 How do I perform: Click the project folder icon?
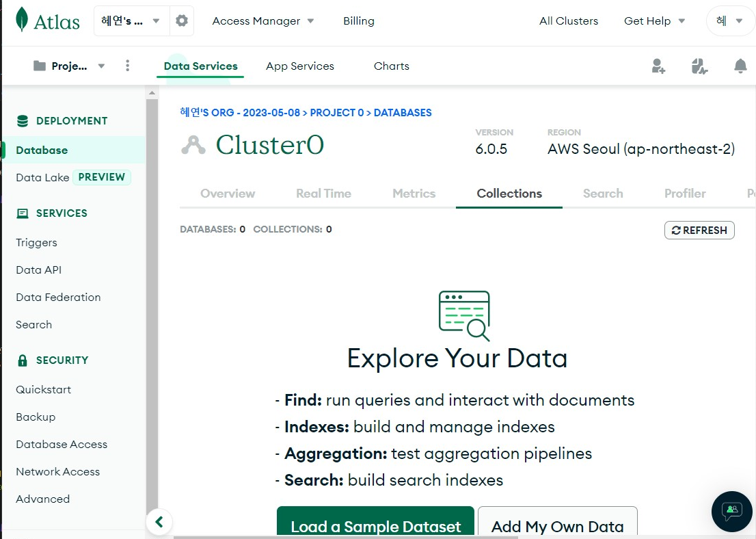click(40, 66)
